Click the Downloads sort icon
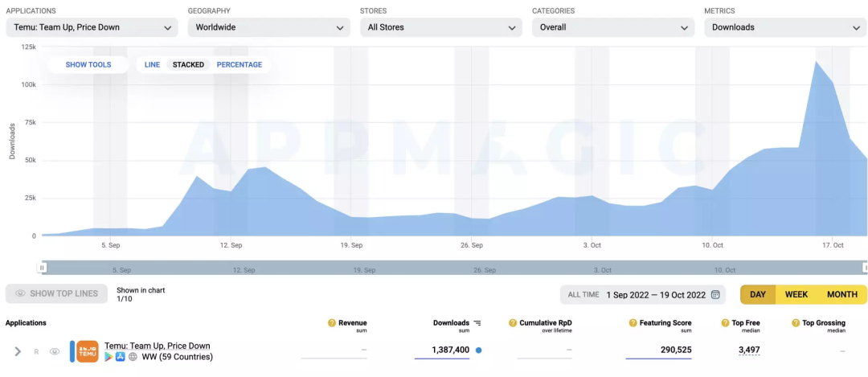Screen dimensions: 868x377 coord(477,323)
